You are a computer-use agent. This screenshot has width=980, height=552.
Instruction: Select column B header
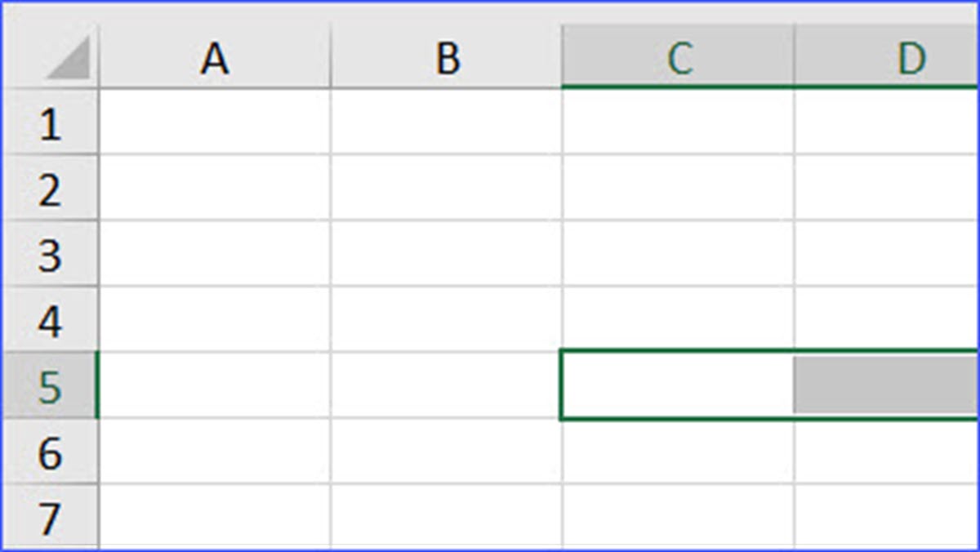point(447,59)
